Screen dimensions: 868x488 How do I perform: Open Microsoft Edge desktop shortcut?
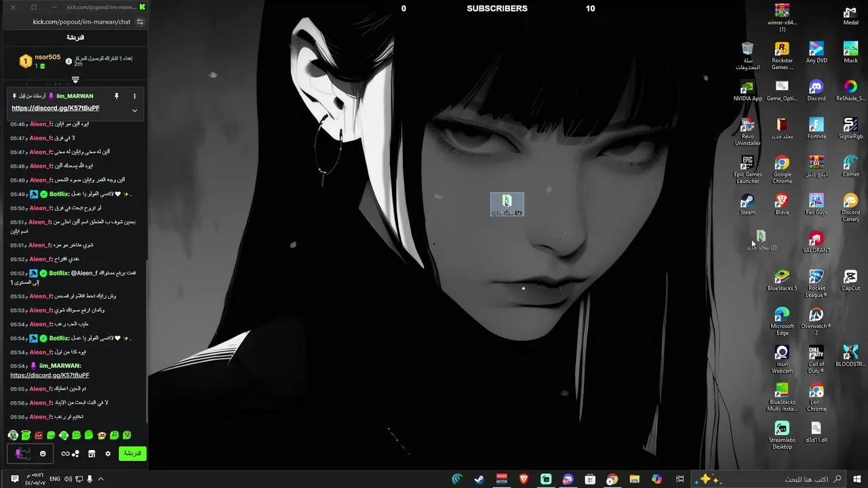point(782,322)
